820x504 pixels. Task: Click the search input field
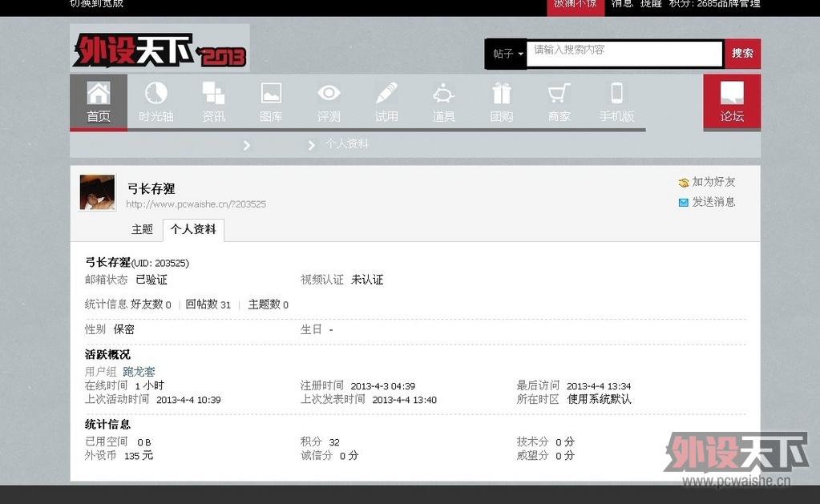pyautogui.click(x=624, y=54)
